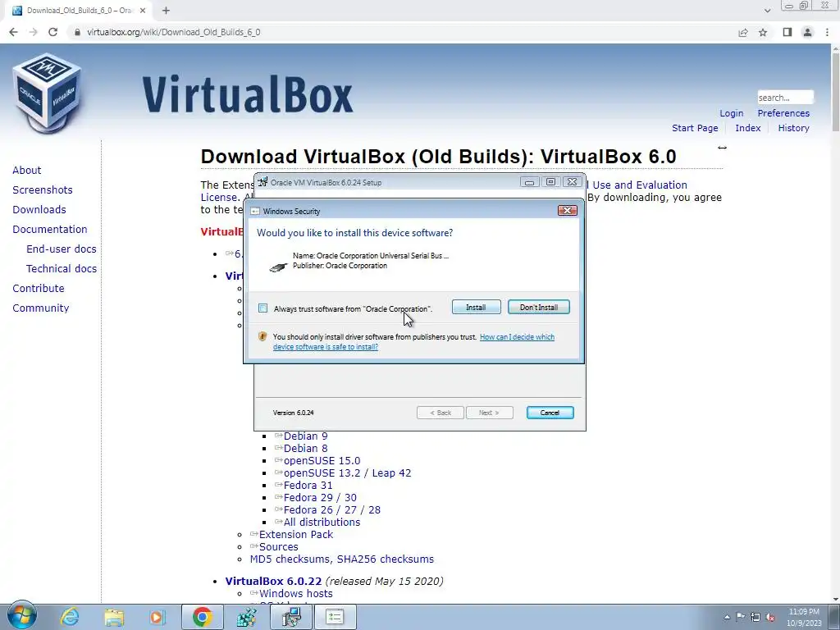Cancel the VirtualBox 6.0.24 Setup wizard
The width and height of the screenshot is (840, 630).
pos(550,413)
